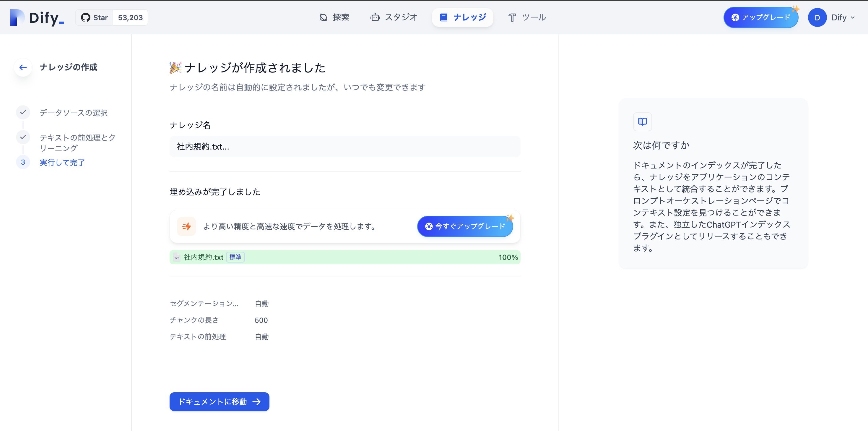Screen dimensions: 868x431
Task: Click the checkmark for テキストの前処理とクリーニング step
Action: point(23,137)
